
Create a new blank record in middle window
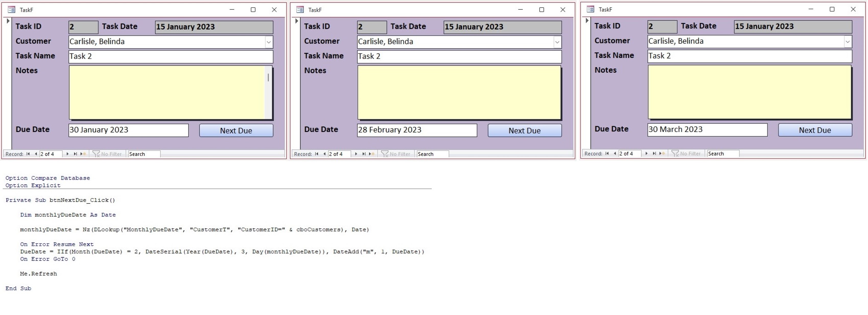pyautogui.click(x=371, y=154)
